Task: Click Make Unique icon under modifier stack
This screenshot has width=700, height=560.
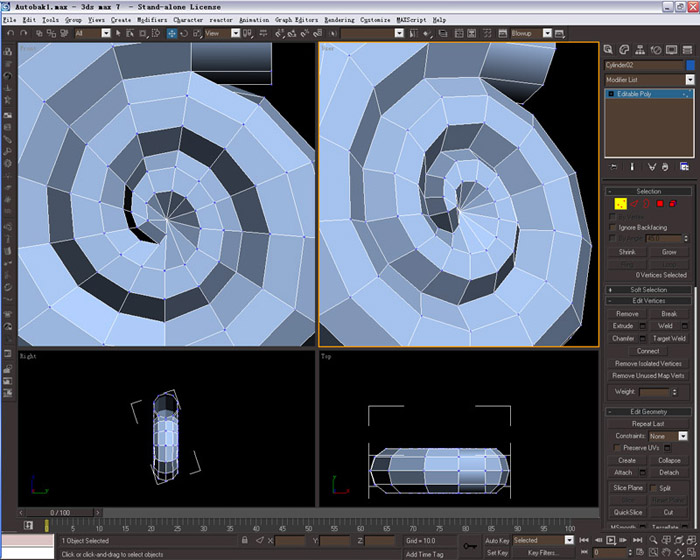Action: tap(652, 167)
